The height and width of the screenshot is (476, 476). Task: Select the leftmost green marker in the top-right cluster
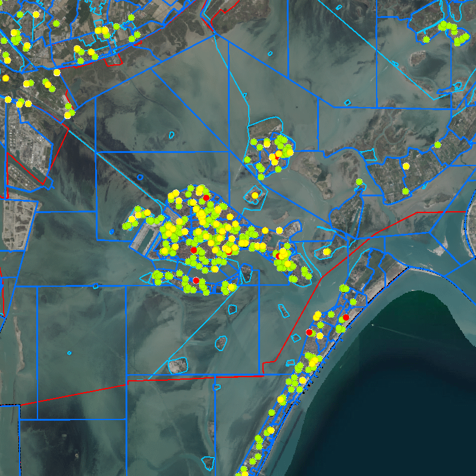(x=426, y=39)
